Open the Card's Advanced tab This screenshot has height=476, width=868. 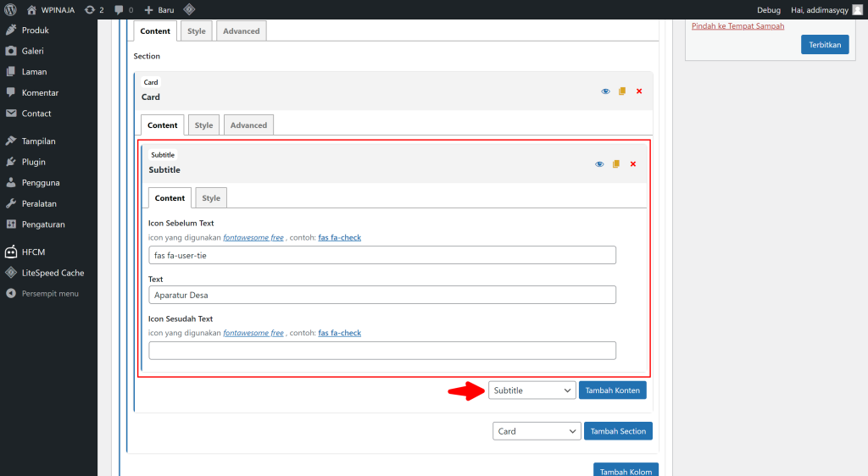coord(248,125)
